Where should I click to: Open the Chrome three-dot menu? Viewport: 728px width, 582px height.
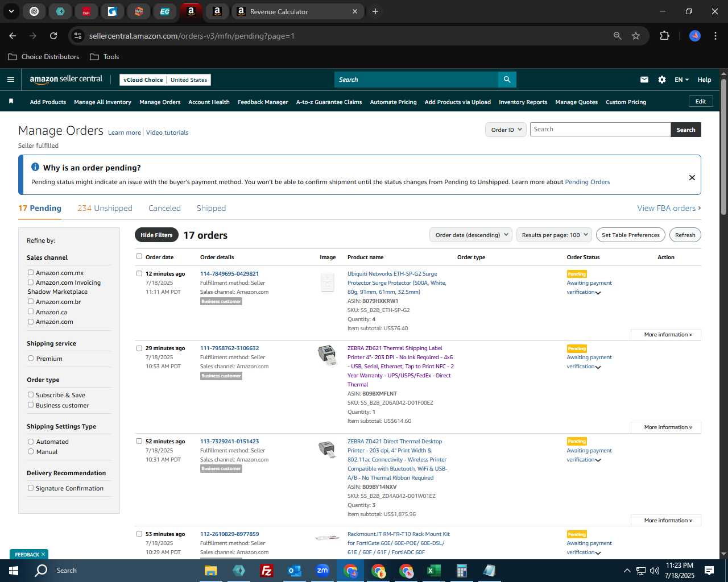(714, 36)
